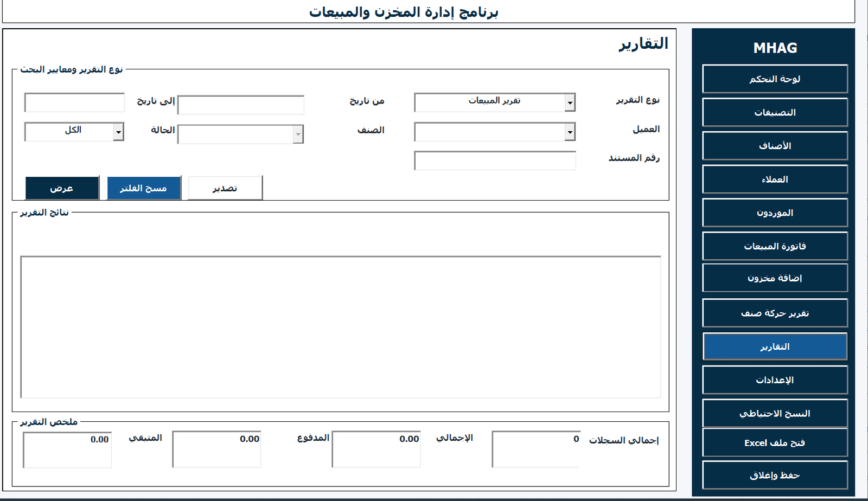
Task: Open فاتورة المبيعات sales invoice
Action: click(x=775, y=246)
